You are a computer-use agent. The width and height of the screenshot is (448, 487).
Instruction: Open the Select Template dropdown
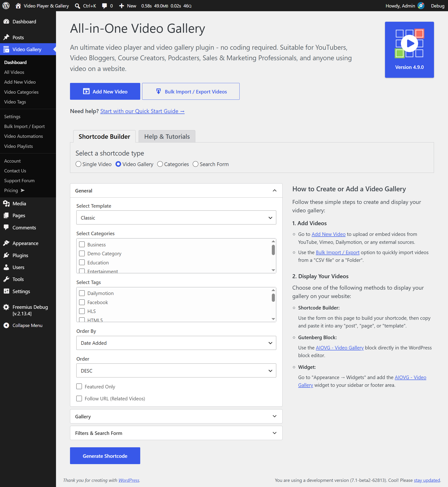pos(176,217)
